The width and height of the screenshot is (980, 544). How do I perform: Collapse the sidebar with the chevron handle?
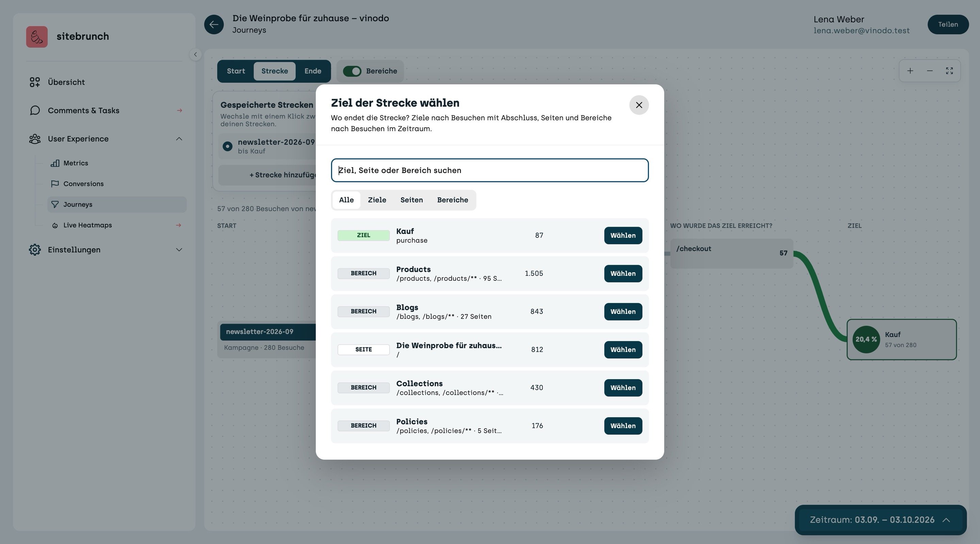point(196,54)
